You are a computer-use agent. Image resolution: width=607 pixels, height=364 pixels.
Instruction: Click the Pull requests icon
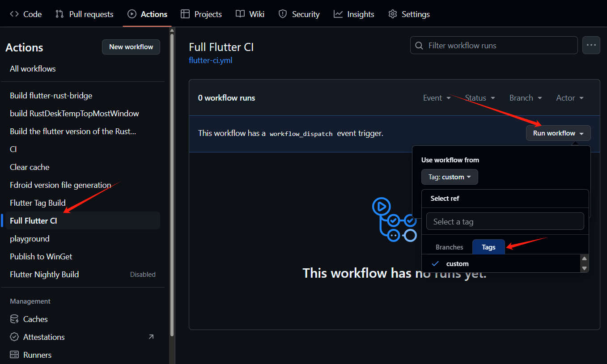tap(59, 14)
